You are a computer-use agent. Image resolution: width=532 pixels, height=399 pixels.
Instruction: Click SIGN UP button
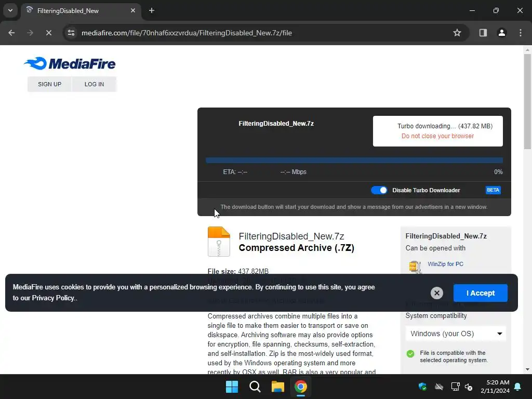pos(49,84)
